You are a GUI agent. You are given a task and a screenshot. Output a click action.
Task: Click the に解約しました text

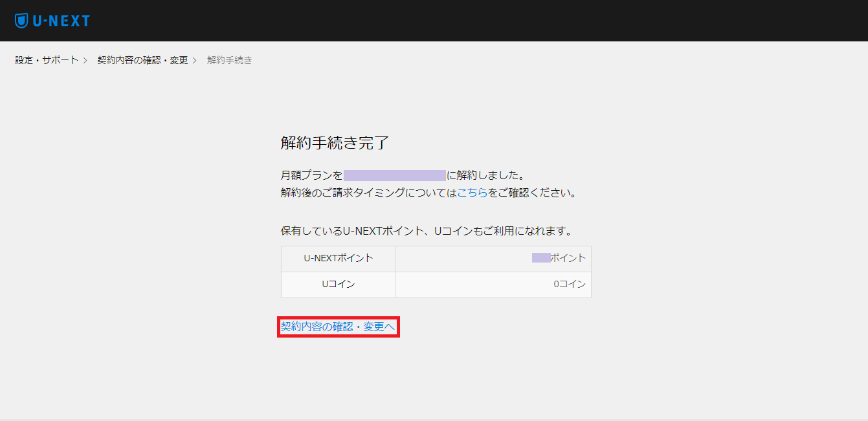coord(485,175)
